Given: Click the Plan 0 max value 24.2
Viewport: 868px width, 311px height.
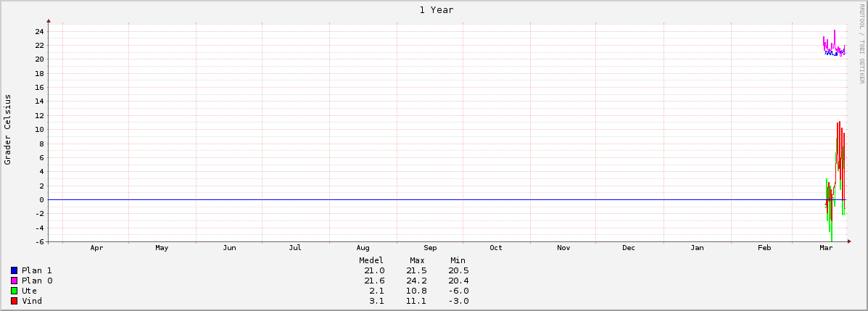Looking at the screenshot, I should pos(417,281).
